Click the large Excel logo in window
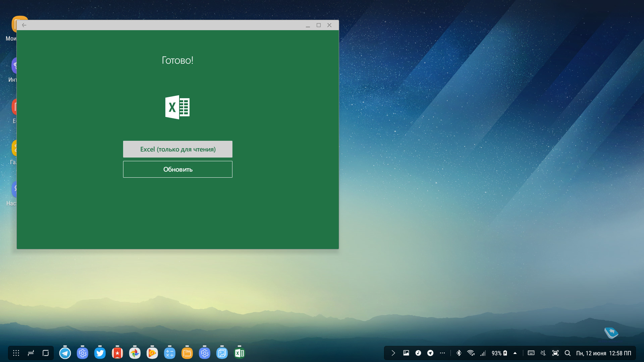644x362 pixels. click(177, 107)
